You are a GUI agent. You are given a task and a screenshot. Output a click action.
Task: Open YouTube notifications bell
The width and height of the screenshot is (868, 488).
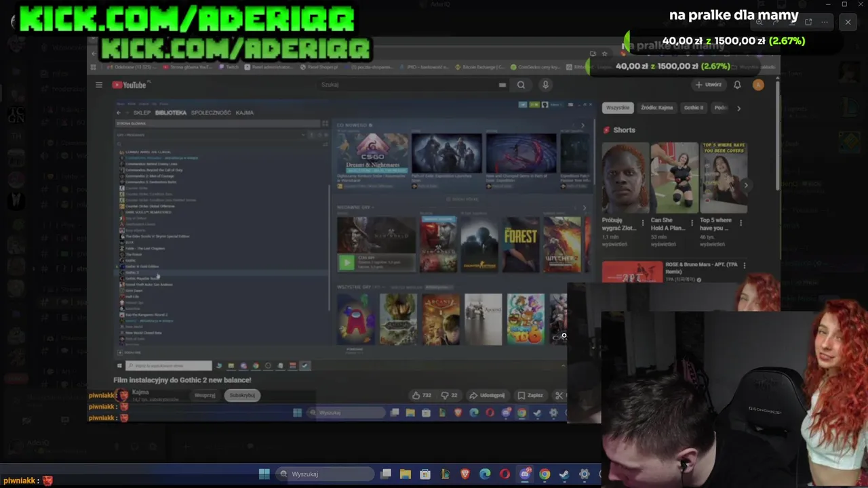point(737,85)
